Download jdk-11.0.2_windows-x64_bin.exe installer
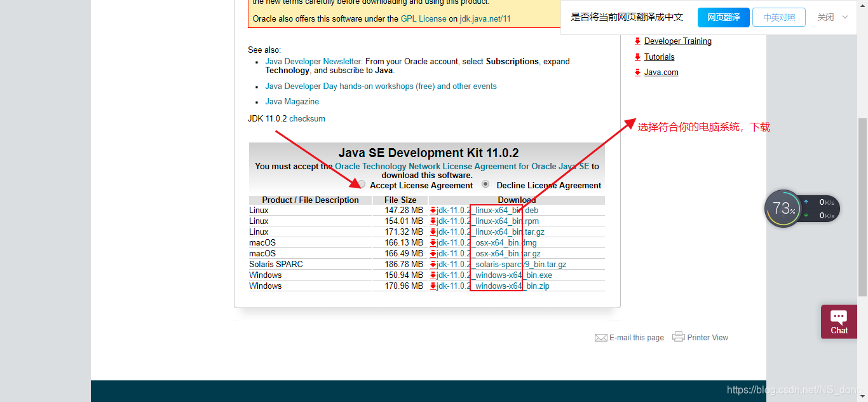 pyautogui.click(x=494, y=275)
